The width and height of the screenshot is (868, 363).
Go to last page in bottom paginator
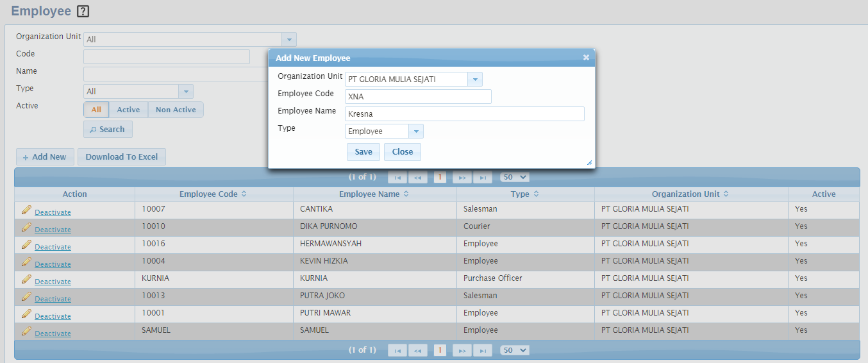pos(482,350)
